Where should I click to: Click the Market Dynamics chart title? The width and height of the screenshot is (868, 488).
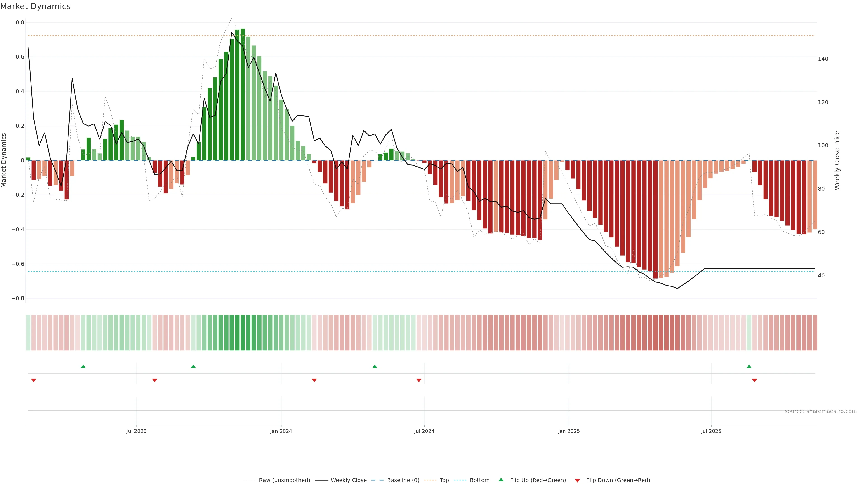click(x=35, y=6)
